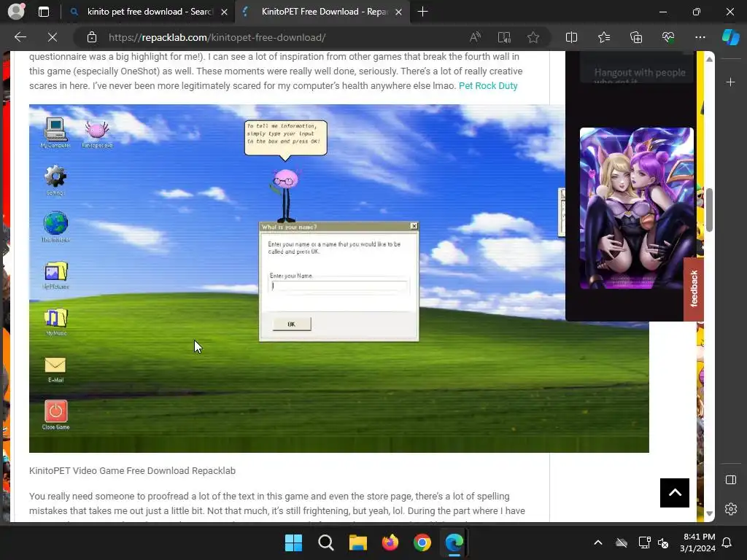Open sidebar settings gear
747x560 pixels.
[x=730, y=509]
